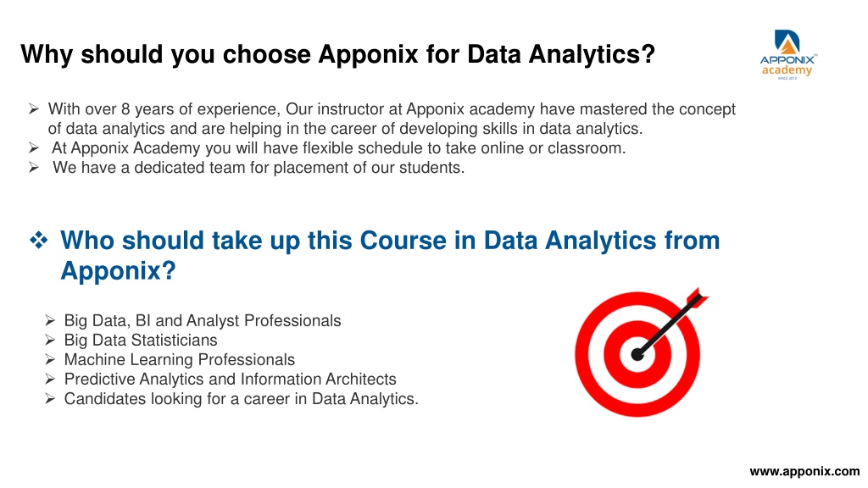868x488 pixels.
Task: Click the arrow bullet beside 'Candidates looking'
Action: [50, 398]
